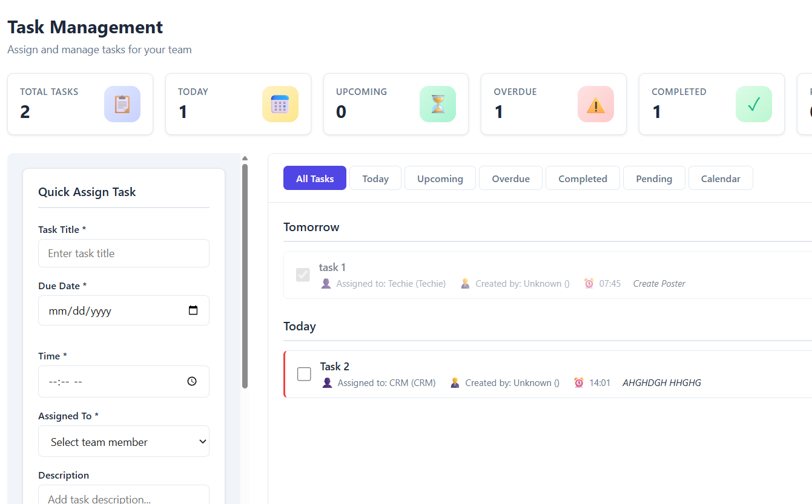The image size is (812, 504).
Task: Click the warning icon on Overdue card
Action: pos(595,103)
